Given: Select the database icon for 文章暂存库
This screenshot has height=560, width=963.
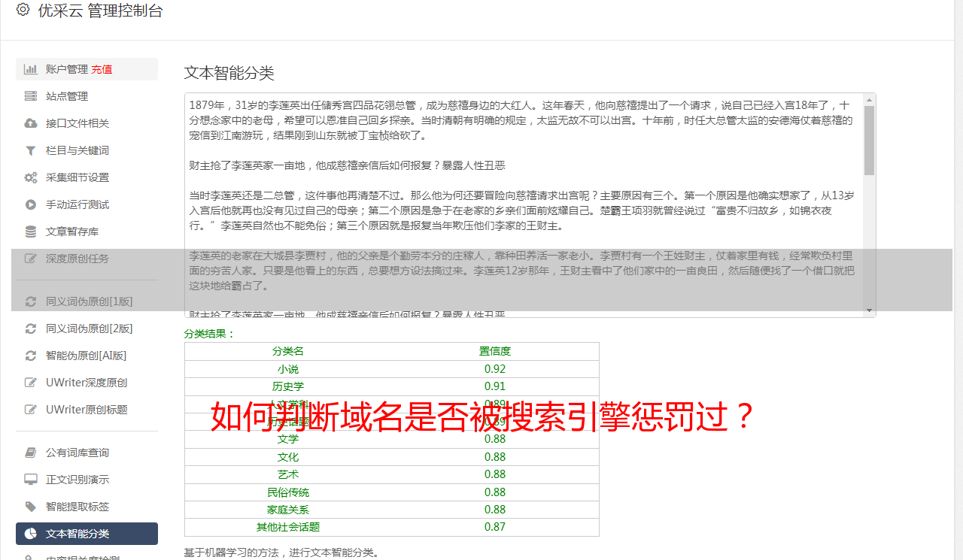Looking at the screenshot, I should pyautogui.click(x=31, y=232).
